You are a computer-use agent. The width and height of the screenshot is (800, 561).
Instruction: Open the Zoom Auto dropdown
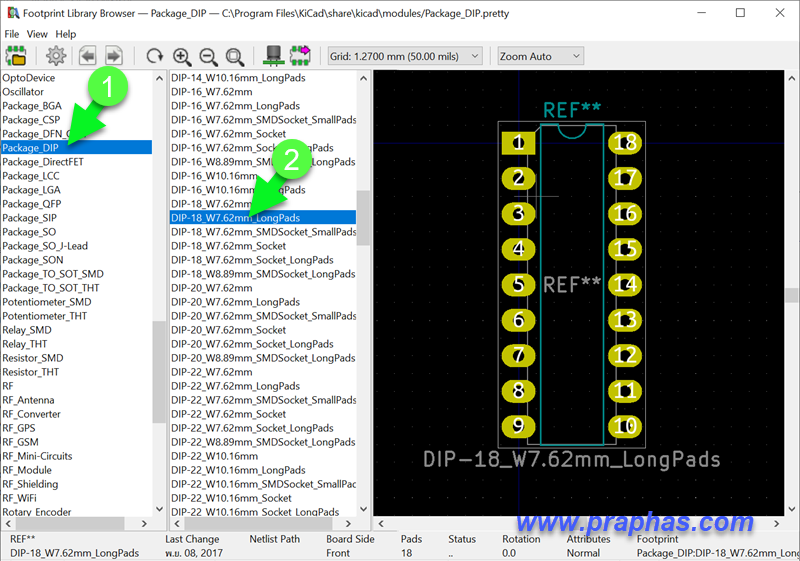click(541, 56)
